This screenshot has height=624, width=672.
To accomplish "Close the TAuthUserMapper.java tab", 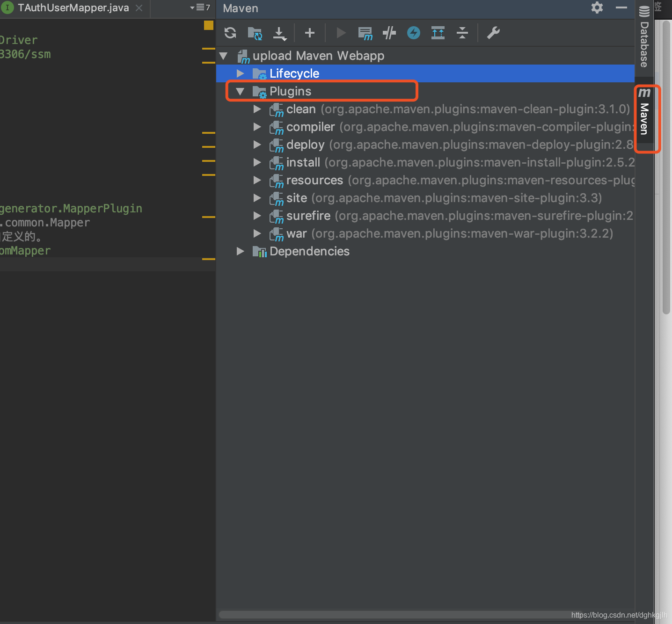I will click(x=139, y=8).
